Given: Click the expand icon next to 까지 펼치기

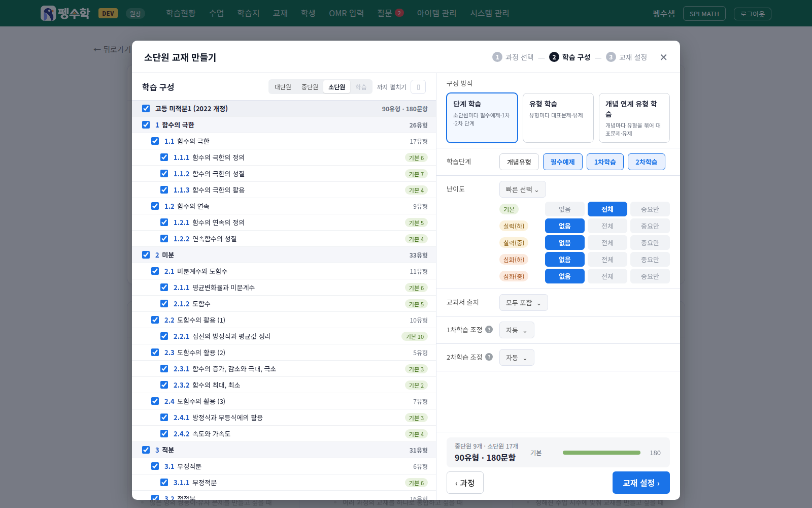Looking at the screenshot, I should pos(418,87).
